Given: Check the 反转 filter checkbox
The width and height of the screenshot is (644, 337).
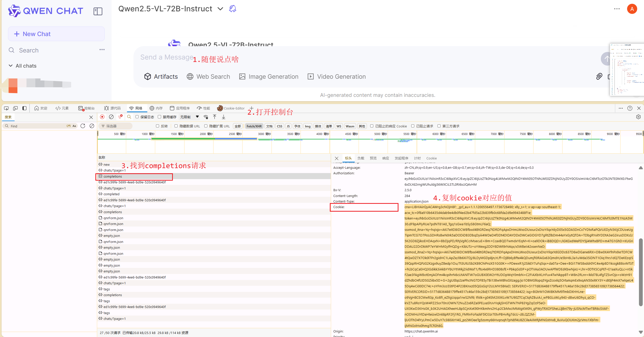Looking at the screenshot, I should coord(157,126).
